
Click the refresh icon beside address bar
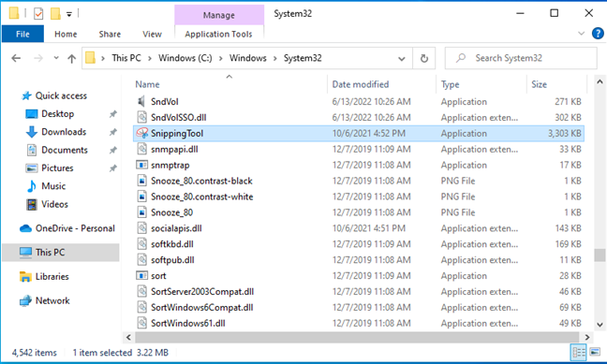[424, 58]
